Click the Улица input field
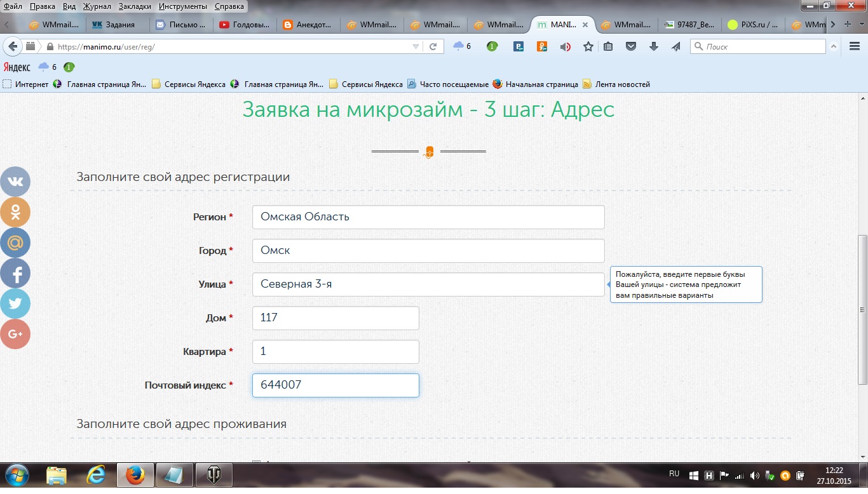Screen dimensions: 868x494 428,284
